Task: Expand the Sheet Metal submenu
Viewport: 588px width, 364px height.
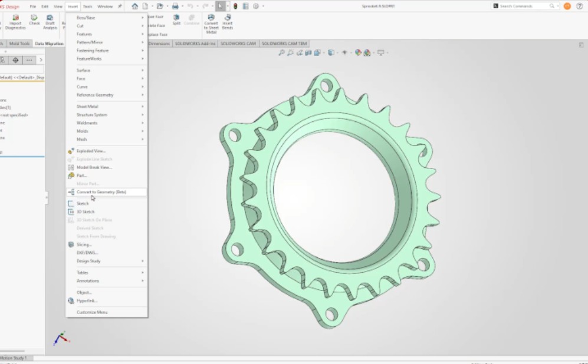Action: pyautogui.click(x=107, y=107)
